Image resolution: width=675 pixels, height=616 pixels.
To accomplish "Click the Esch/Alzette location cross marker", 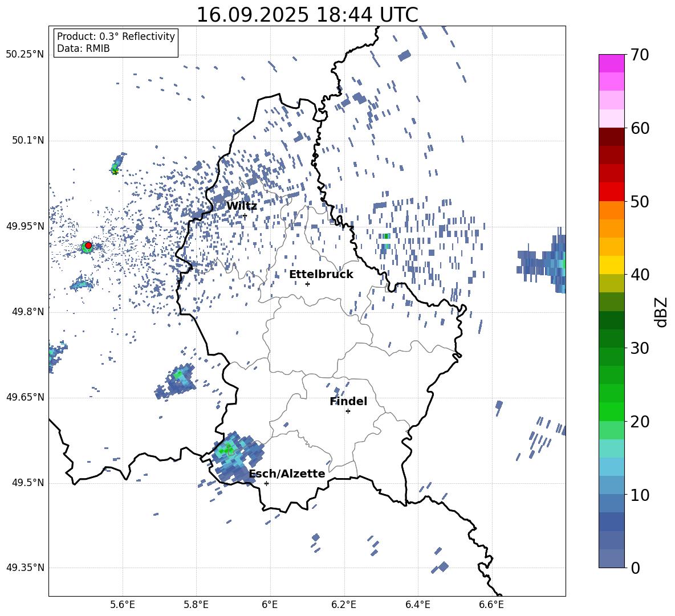I will [x=266, y=483].
